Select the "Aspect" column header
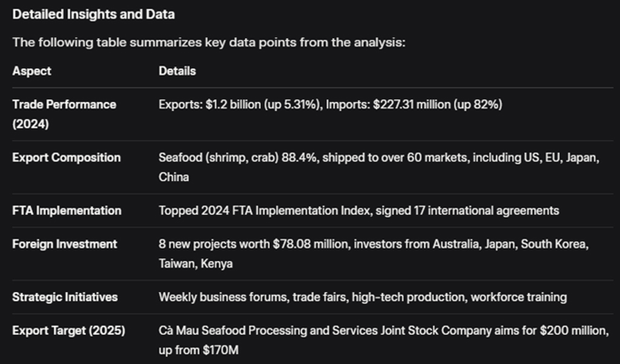Image resolution: width=620 pixels, height=364 pixels. click(x=31, y=71)
